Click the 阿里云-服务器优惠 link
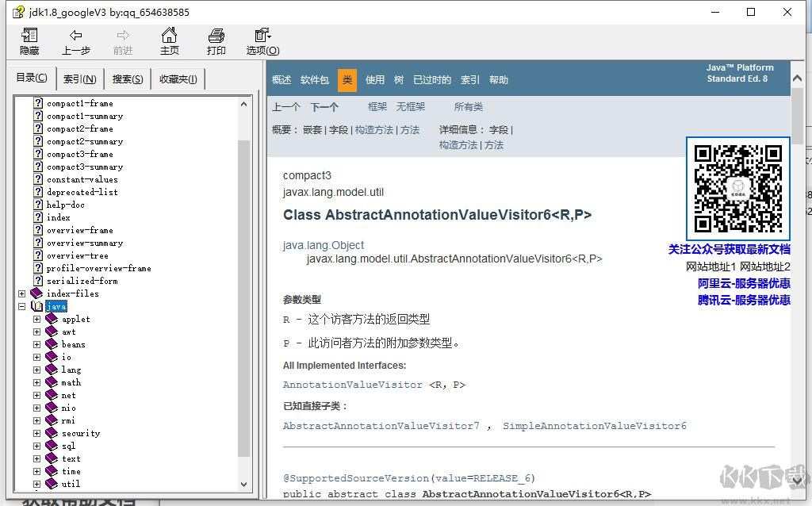The width and height of the screenshot is (812, 506). 744,283
